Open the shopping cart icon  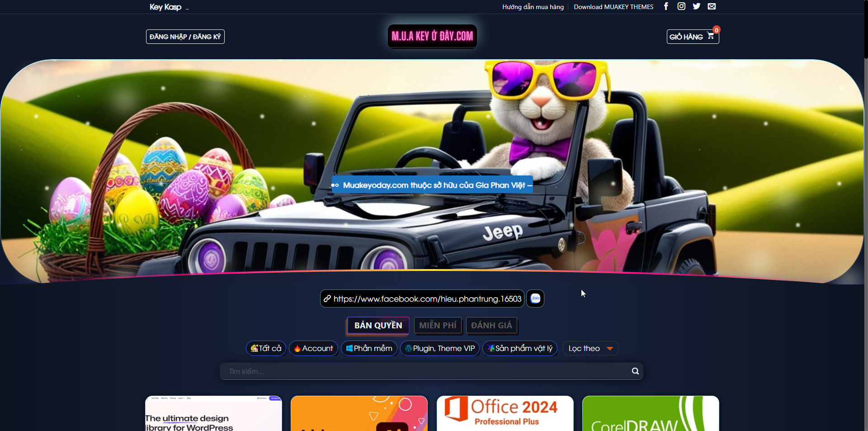pos(711,36)
